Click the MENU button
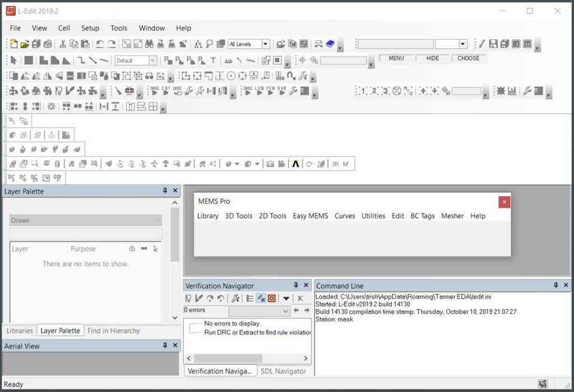Screen dimensions: 574x392 [x=396, y=58]
